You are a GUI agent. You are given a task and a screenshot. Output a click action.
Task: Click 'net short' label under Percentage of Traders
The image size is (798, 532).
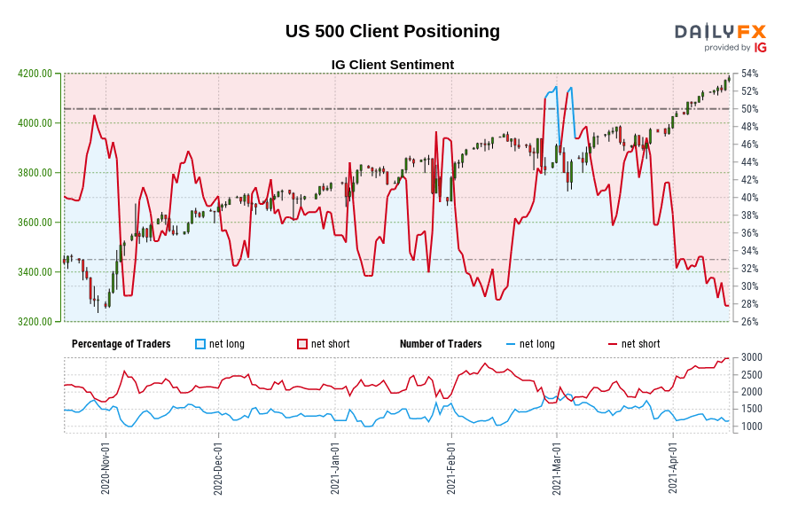click(331, 344)
